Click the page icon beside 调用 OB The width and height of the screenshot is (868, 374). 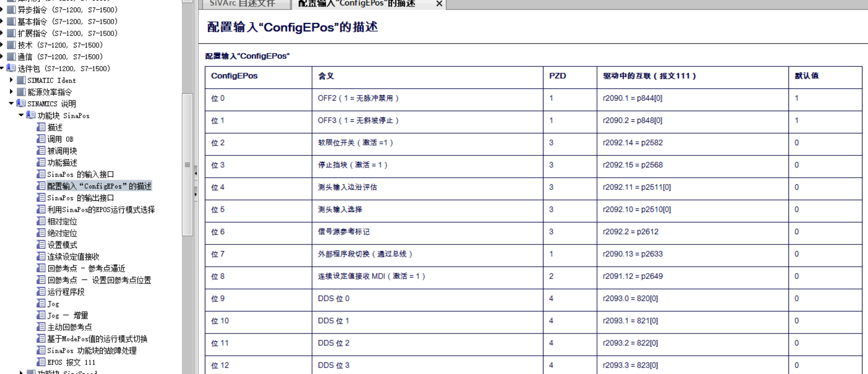click(41, 139)
